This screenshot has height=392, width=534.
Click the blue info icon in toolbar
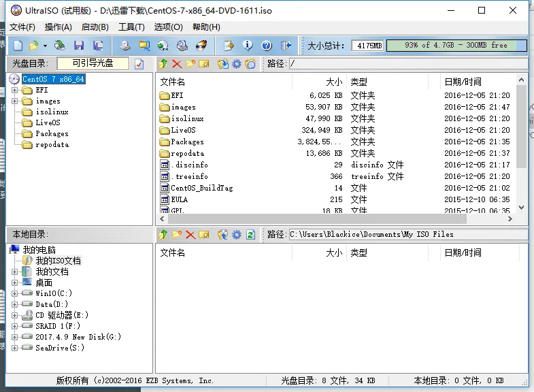pos(248,46)
